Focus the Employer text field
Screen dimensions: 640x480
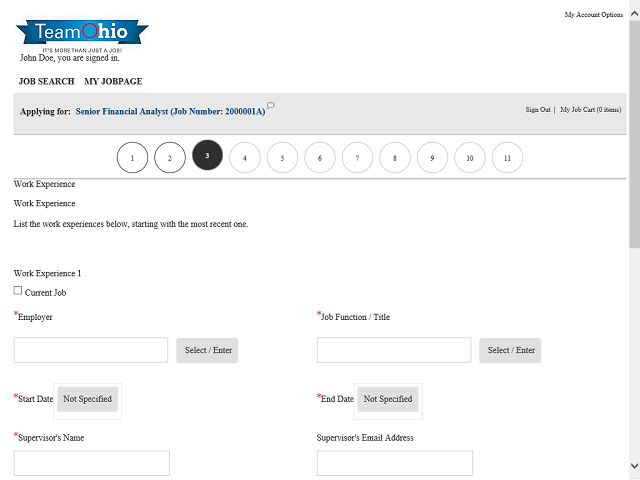pyautogui.click(x=91, y=350)
